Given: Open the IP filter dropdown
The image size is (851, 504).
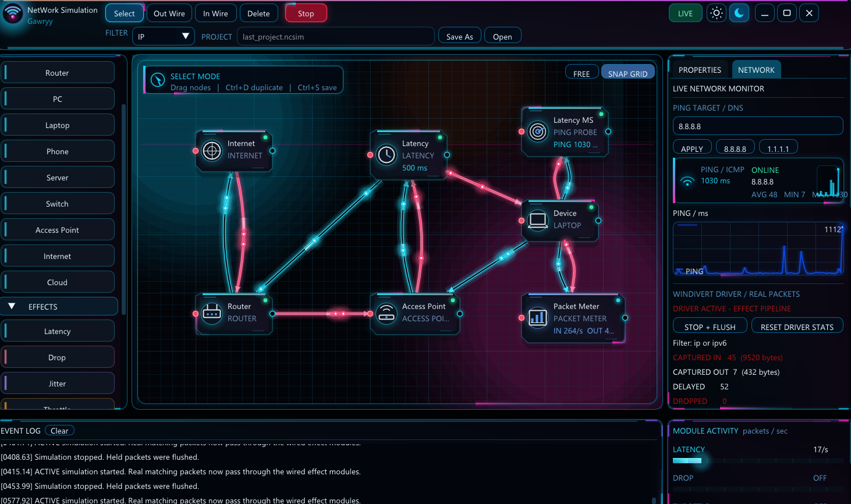Looking at the screenshot, I should [164, 36].
